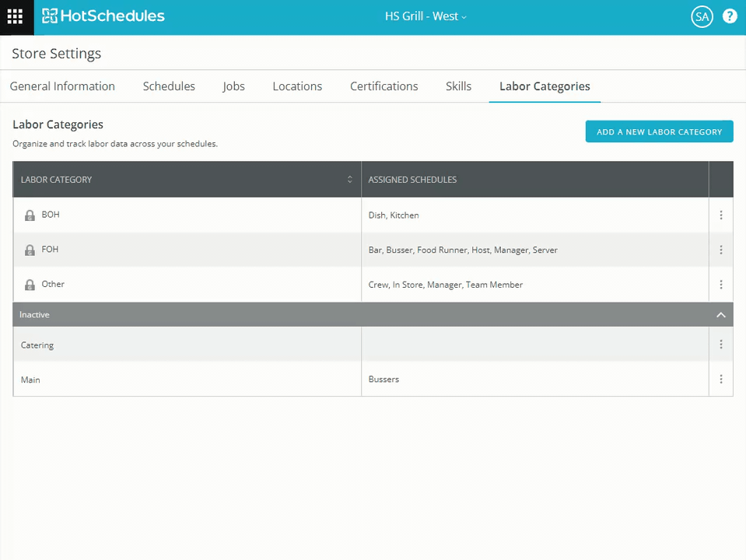Switch to the Certifications tab

pyautogui.click(x=384, y=86)
